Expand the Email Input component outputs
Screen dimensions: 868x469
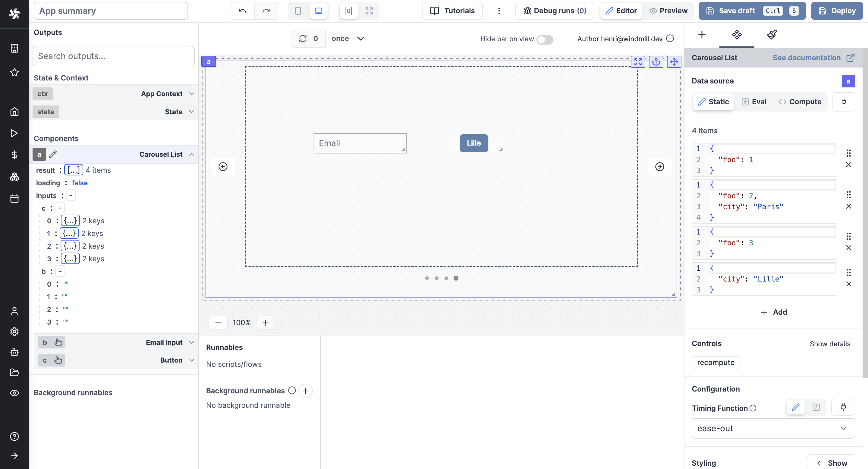[191, 342]
